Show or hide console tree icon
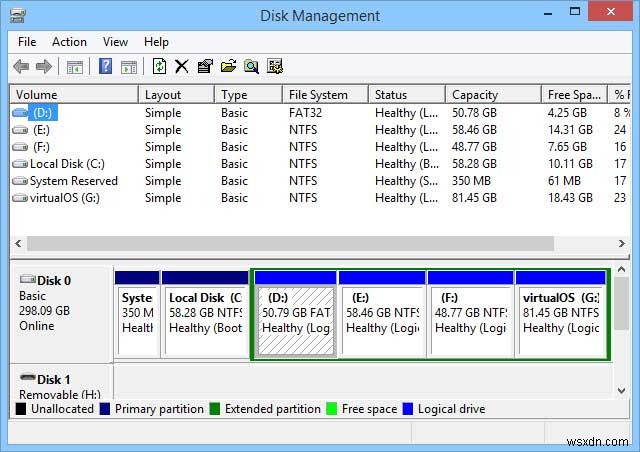This screenshot has height=452, width=640. pyautogui.click(x=75, y=66)
